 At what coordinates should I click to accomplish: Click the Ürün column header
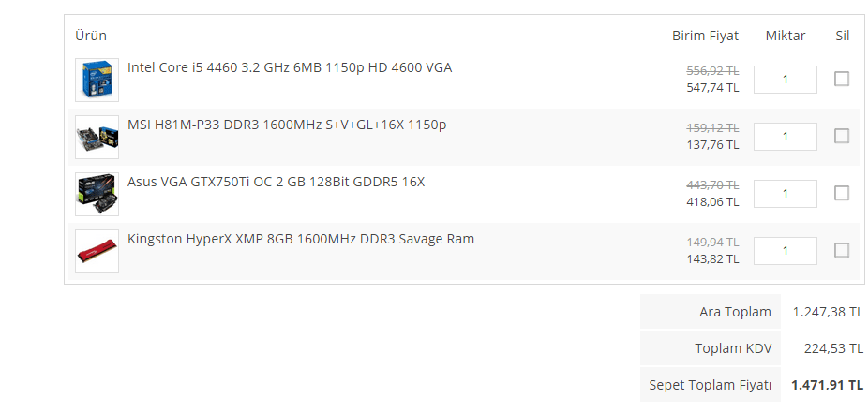[91, 36]
